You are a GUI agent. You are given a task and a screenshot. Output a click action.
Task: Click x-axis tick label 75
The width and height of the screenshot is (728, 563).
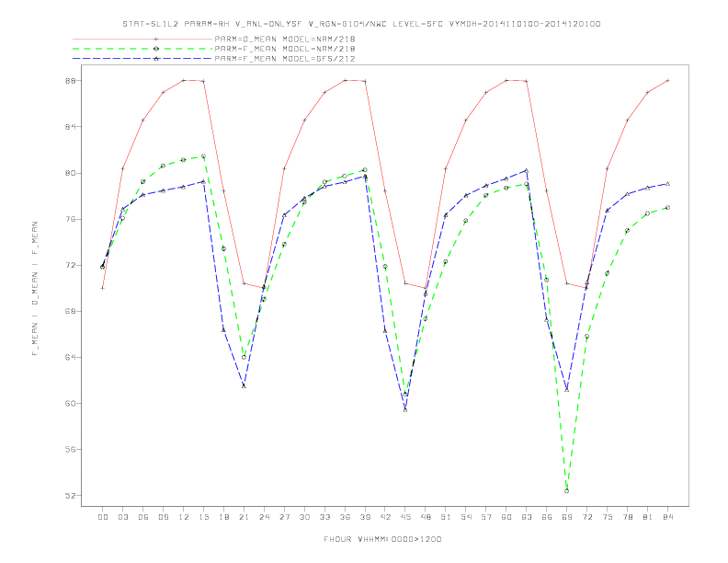click(608, 517)
